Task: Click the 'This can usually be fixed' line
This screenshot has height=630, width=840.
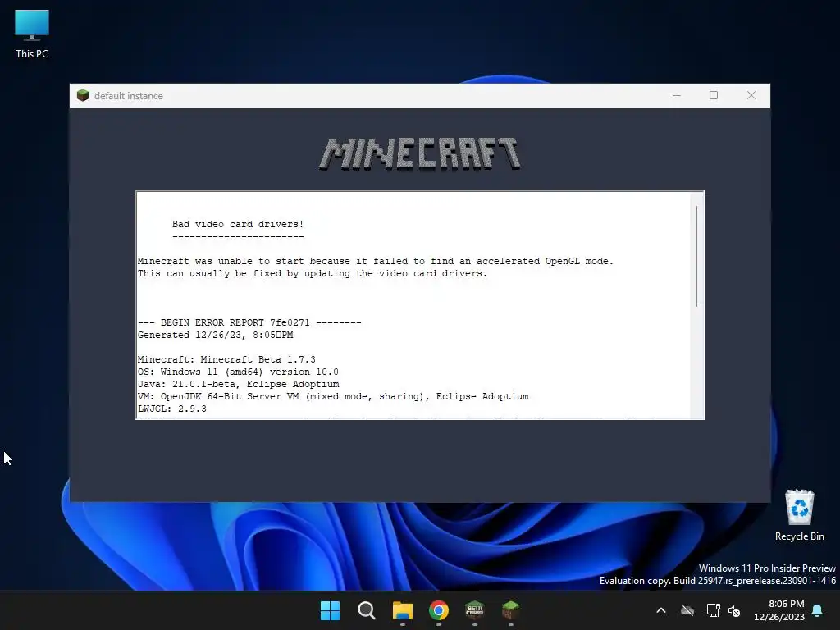Action: (313, 273)
